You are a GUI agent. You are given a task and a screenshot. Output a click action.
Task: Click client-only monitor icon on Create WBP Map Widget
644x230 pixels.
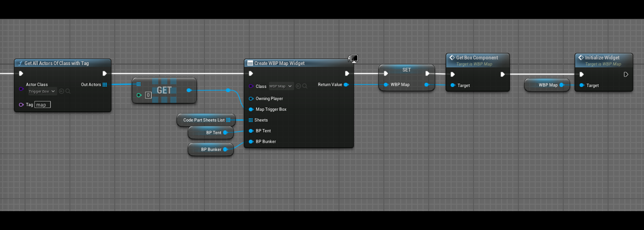click(x=353, y=58)
